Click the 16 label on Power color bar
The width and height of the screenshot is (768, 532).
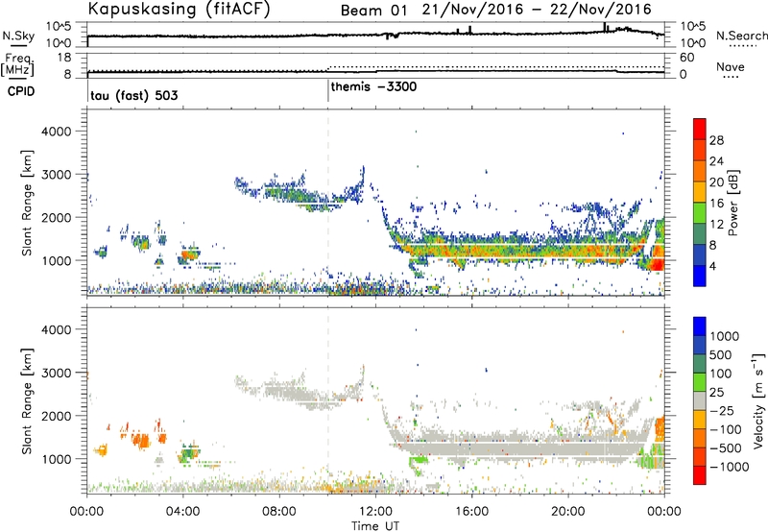(716, 204)
